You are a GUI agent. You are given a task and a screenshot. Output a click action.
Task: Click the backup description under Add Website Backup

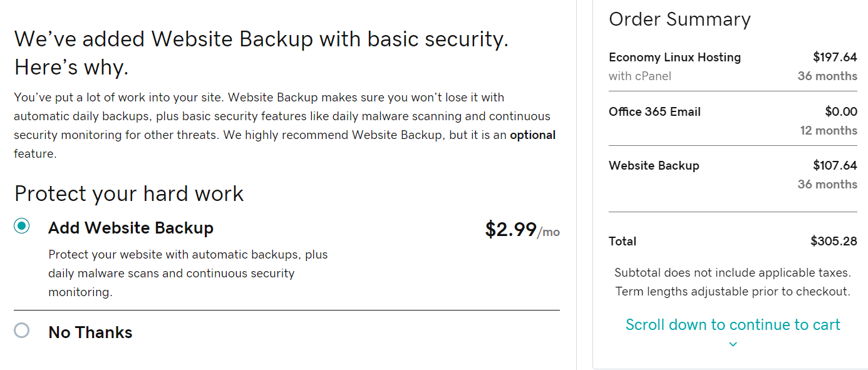pyautogui.click(x=188, y=273)
